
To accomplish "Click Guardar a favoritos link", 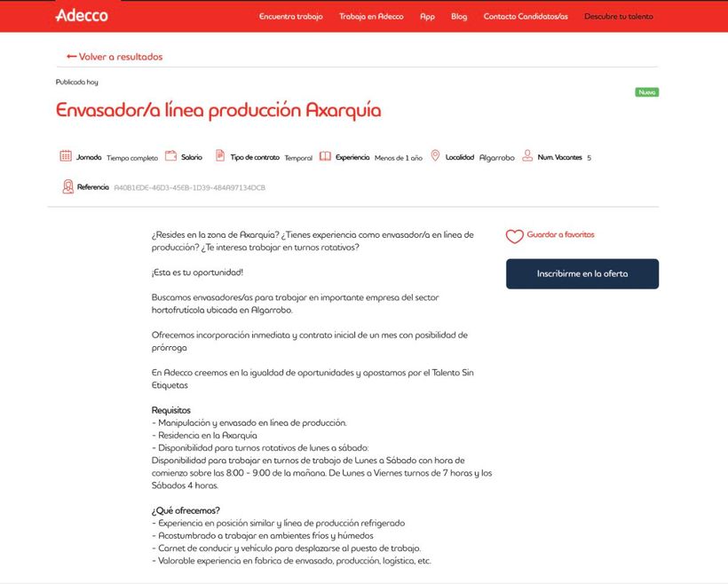I will point(560,234).
